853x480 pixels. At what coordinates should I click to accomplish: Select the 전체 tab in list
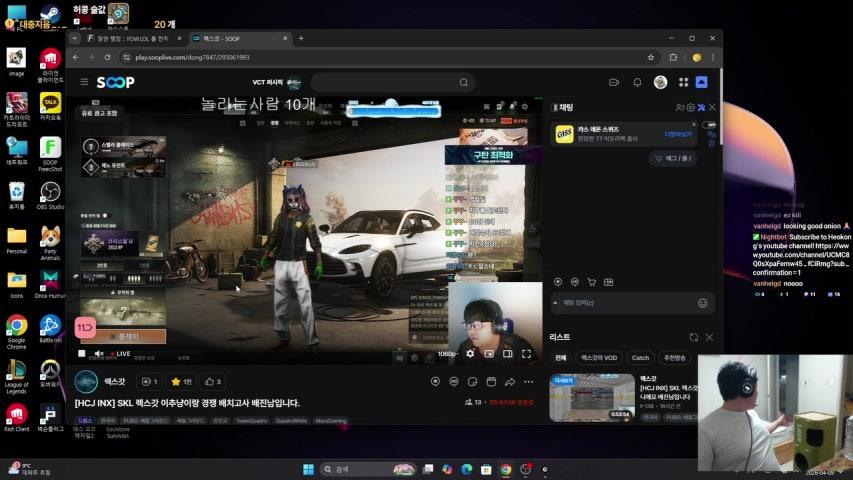pos(560,358)
